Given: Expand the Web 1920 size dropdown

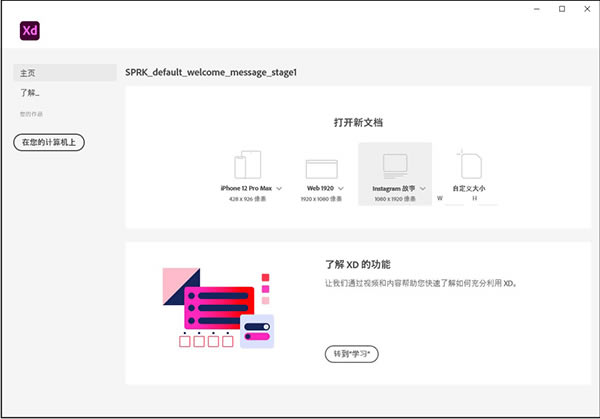Looking at the screenshot, I should 341,188.
